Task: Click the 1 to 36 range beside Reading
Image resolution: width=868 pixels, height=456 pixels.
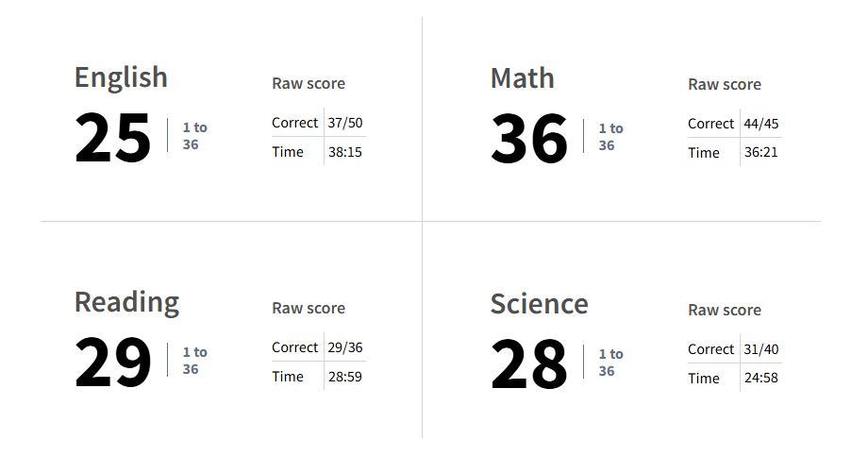Action: (x=195, y=361)
